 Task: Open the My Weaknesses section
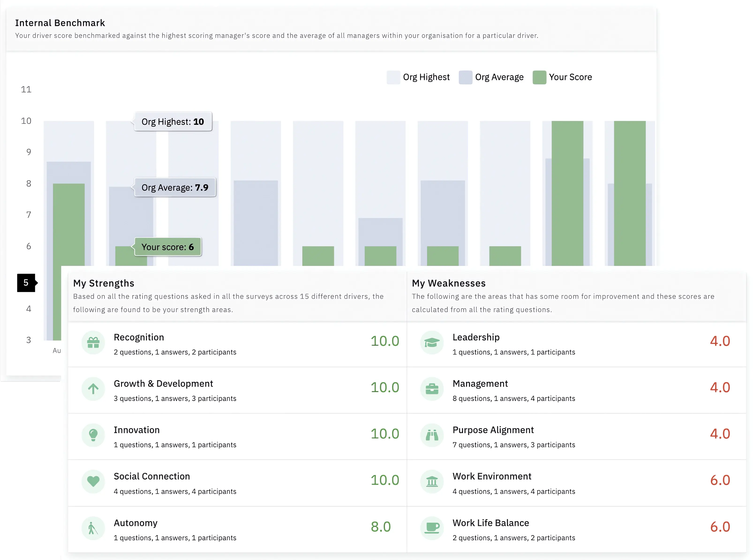coord(449,283)
